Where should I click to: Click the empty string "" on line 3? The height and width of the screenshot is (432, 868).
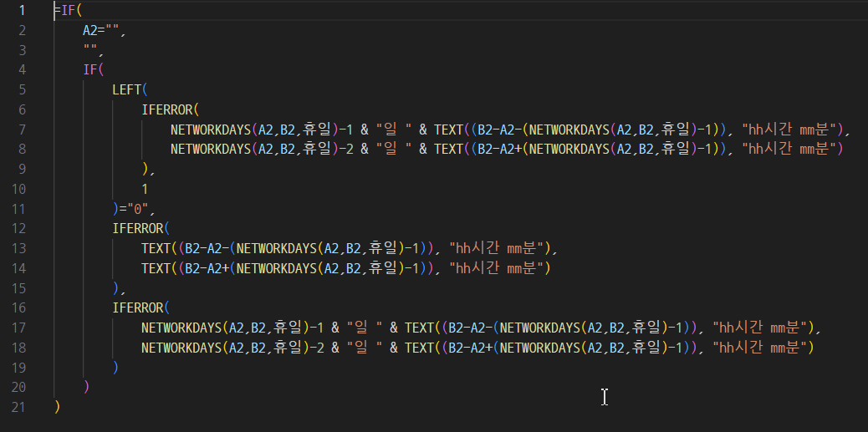[x=90, y=50]
